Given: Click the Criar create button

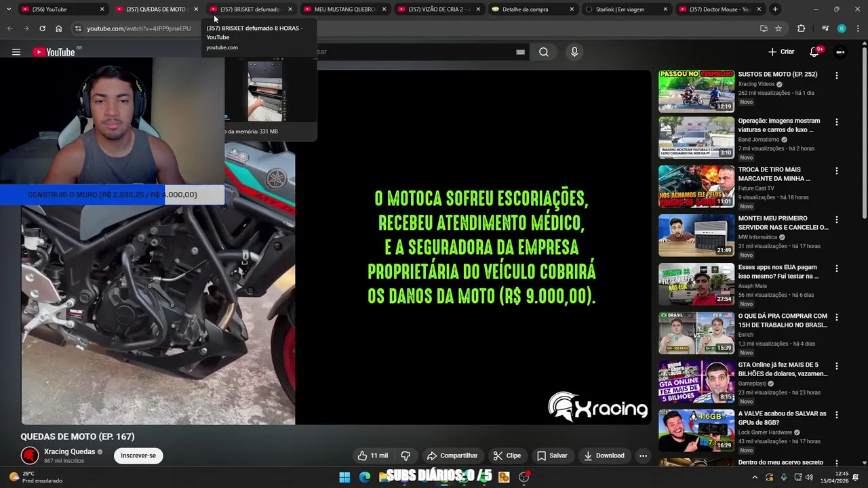Looking at the screenshot, I should [781, 52].
